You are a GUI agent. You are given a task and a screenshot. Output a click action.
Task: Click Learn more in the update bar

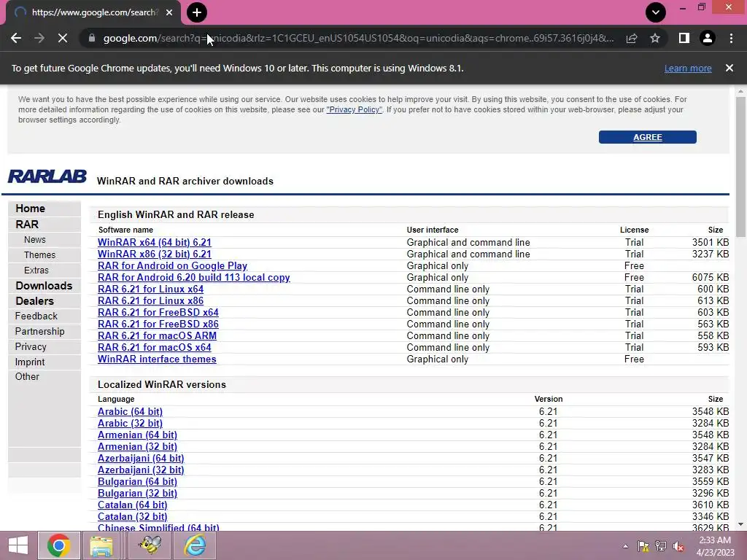688,68
